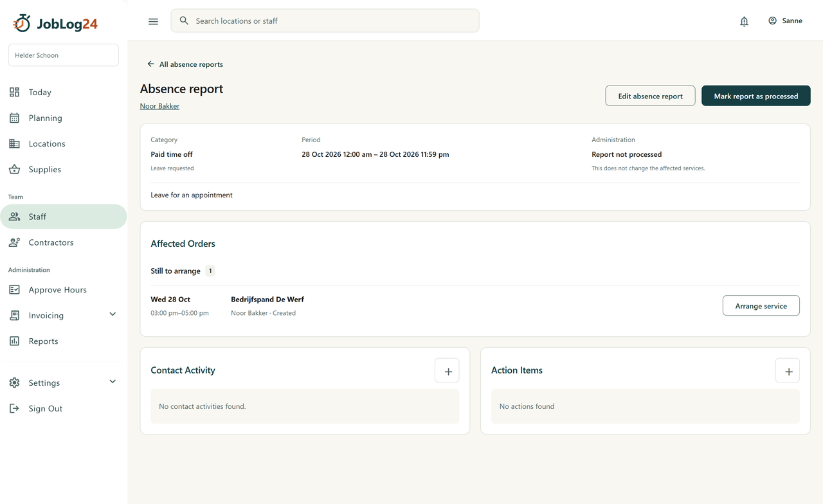Click the Contractors icon

pyautogui.click(x=14, y=242)
